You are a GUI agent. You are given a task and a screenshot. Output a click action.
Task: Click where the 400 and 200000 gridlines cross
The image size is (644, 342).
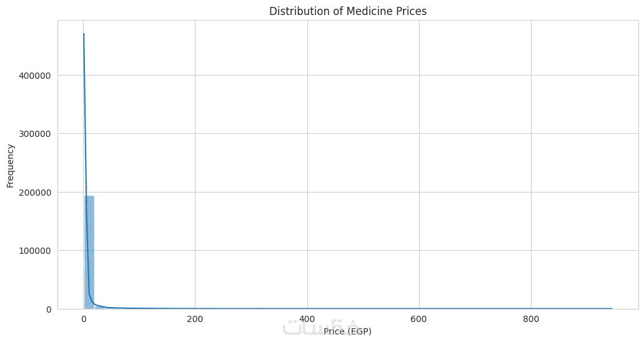[x=307, y=192]
